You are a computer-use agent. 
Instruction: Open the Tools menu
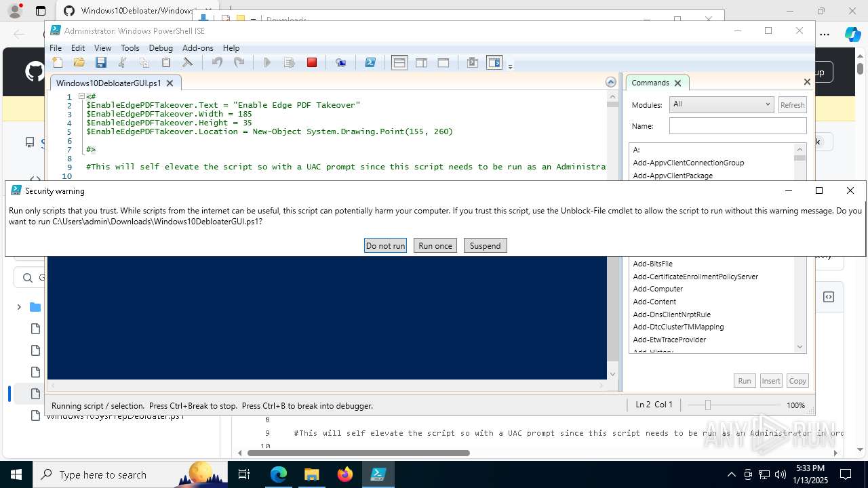tap(130, 47)
